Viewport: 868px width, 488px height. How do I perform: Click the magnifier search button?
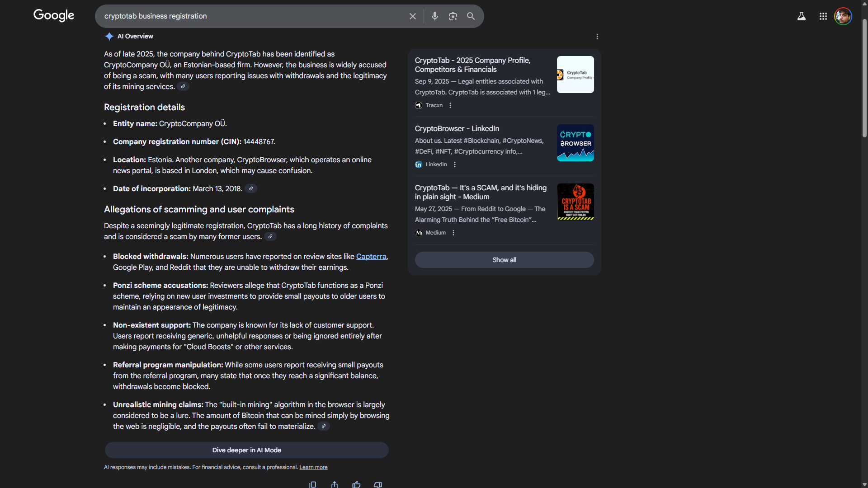pos(471,16)
